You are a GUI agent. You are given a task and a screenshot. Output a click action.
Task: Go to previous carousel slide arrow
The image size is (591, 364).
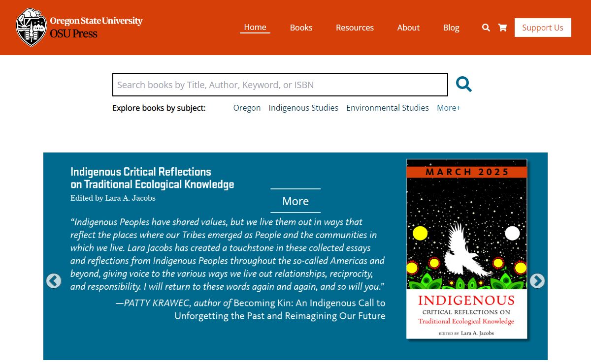click(54, 281)
